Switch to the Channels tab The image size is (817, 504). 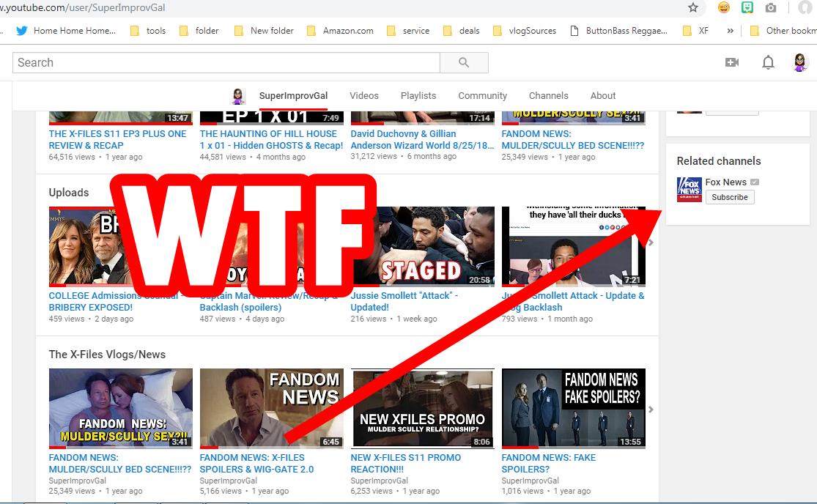coord(549,96)
